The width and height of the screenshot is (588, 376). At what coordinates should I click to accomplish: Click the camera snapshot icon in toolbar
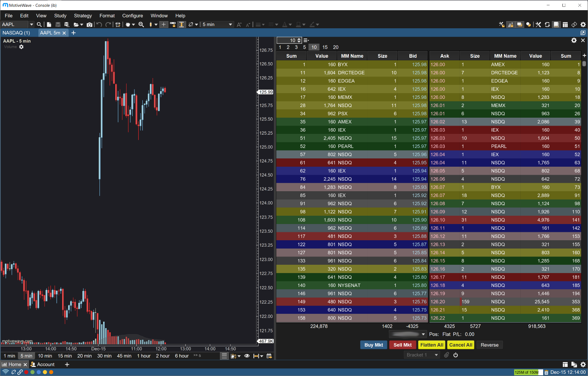pyautogui.click(x=89, y=25)
